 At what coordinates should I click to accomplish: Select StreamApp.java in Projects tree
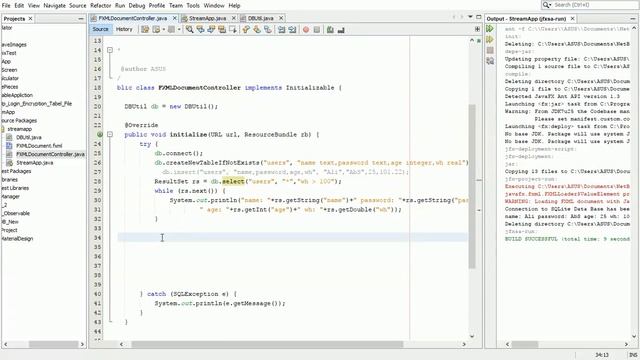pyautogui.click(x=34, y=162)
